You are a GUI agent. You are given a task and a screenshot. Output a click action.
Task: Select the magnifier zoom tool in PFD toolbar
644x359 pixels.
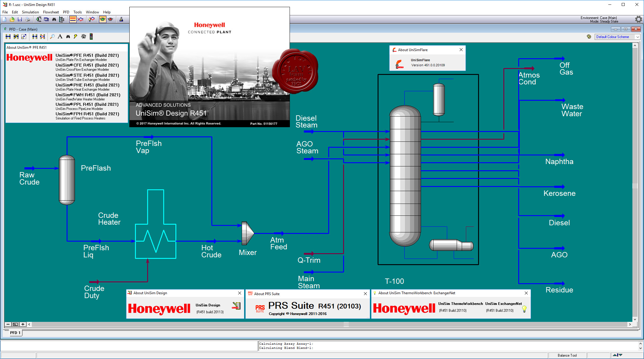coord(52,37)
